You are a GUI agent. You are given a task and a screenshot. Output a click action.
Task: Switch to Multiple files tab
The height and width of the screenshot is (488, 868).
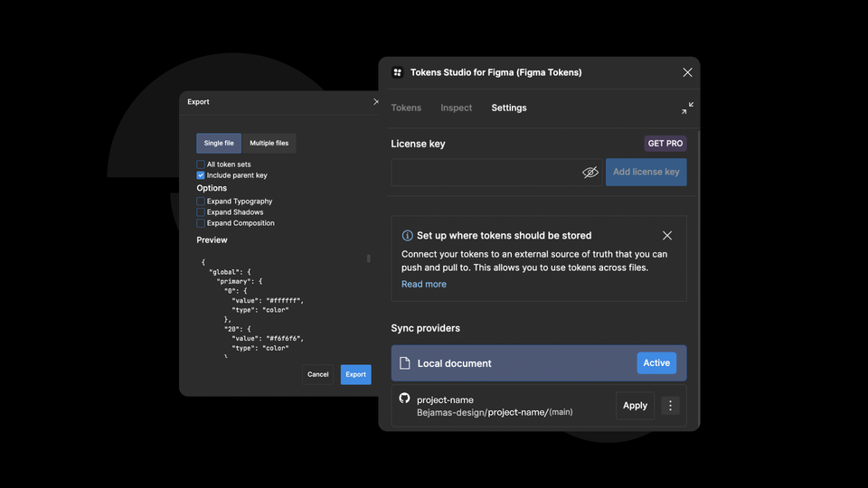coord(269,144)
